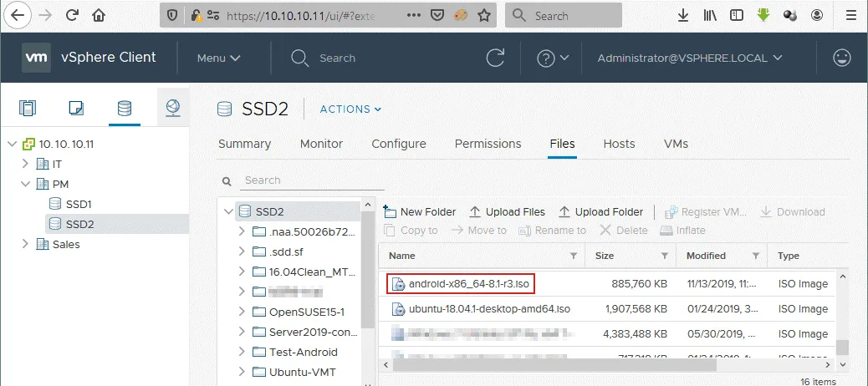Expand the Sales datacenter tree node
868x386 pixels.
(23, 244)
